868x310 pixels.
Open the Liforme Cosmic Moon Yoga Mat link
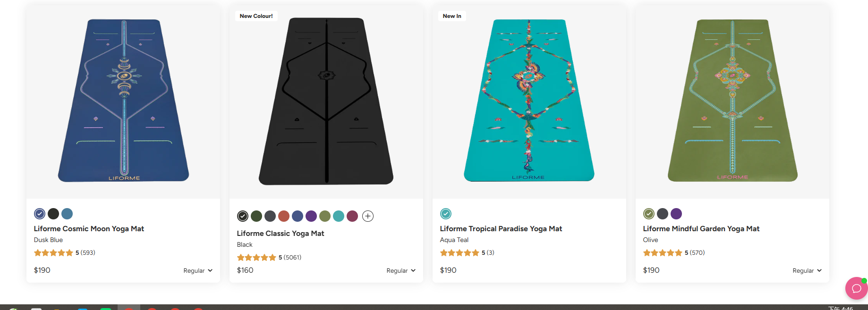(89, 229)
